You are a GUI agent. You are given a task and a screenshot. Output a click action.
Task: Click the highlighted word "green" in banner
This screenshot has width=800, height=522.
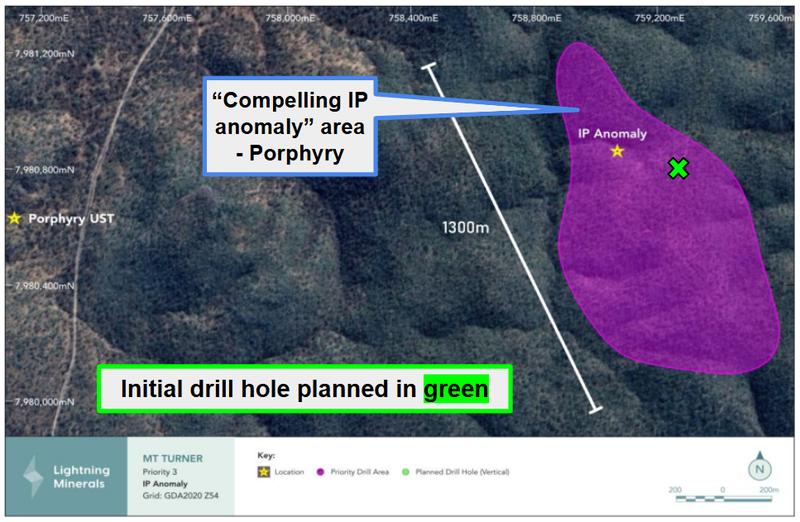coord(455,390)
